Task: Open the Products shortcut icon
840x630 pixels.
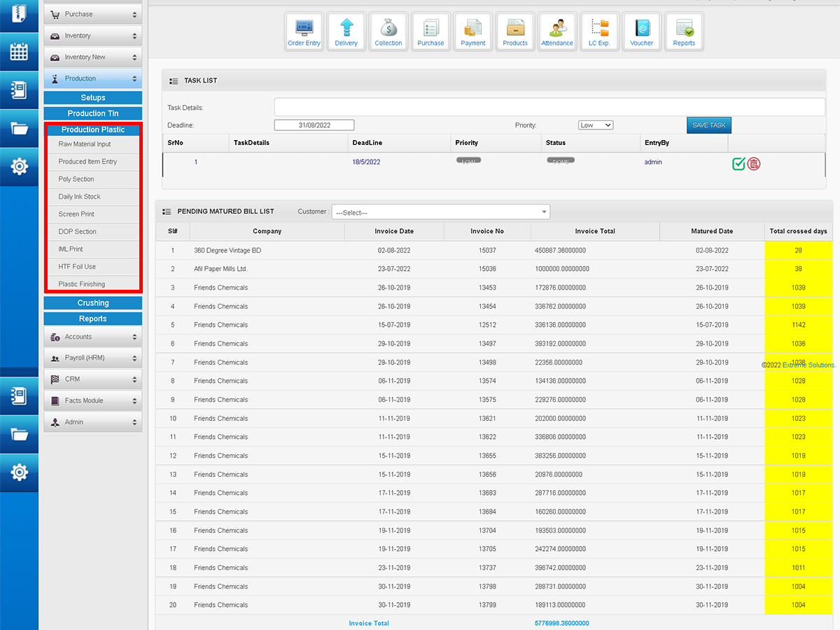Action: (x=515, y=32)
